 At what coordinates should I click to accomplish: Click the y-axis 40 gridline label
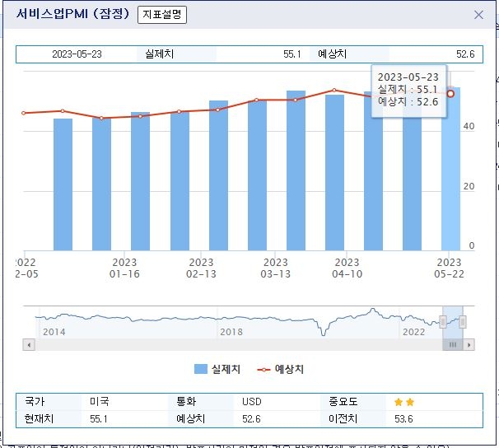click(469, 126)
